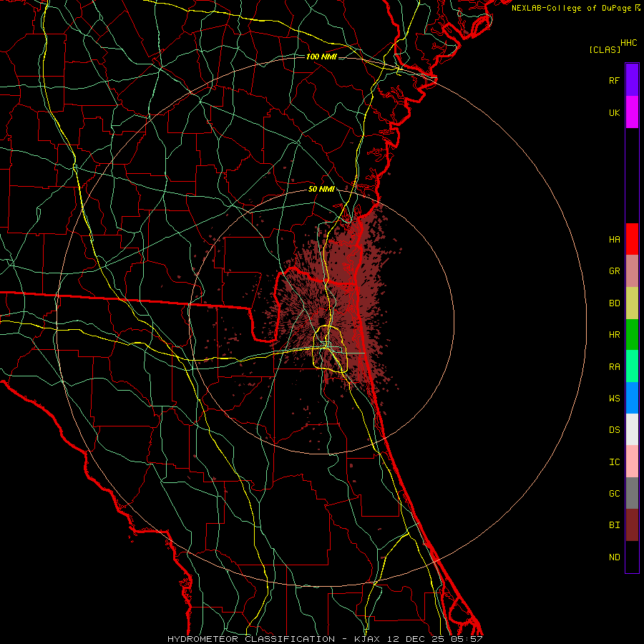Click the BI brown legend swatch
The height and width of the screenshot is (644, 644).
point(632,525)
